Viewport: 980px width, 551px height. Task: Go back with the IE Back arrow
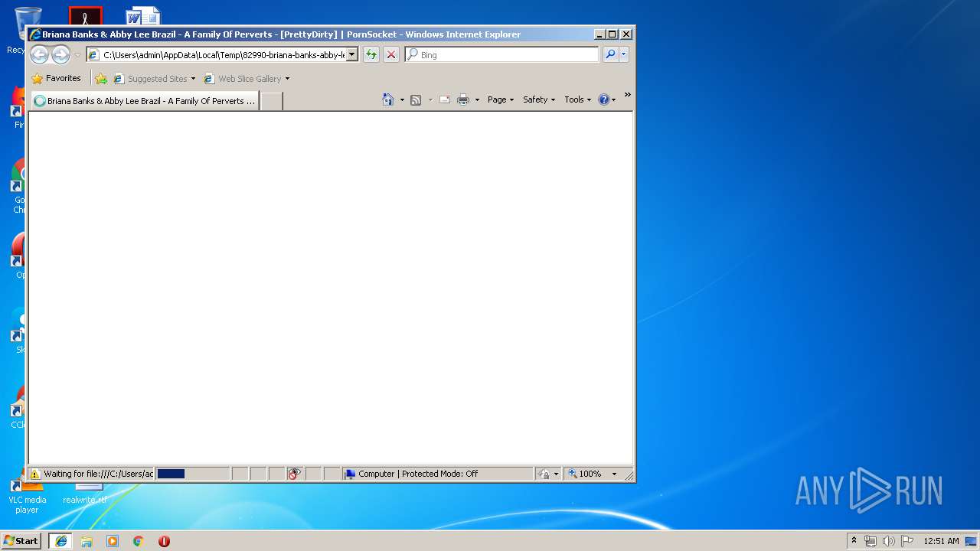click(39, 54)
